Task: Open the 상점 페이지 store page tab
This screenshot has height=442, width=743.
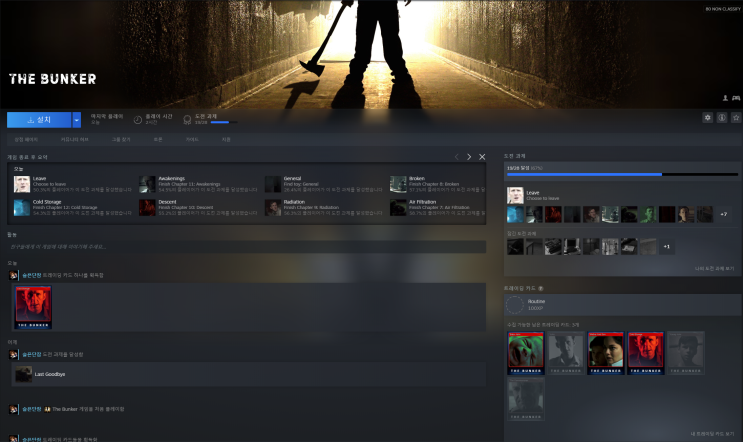Action: point(26,140)
